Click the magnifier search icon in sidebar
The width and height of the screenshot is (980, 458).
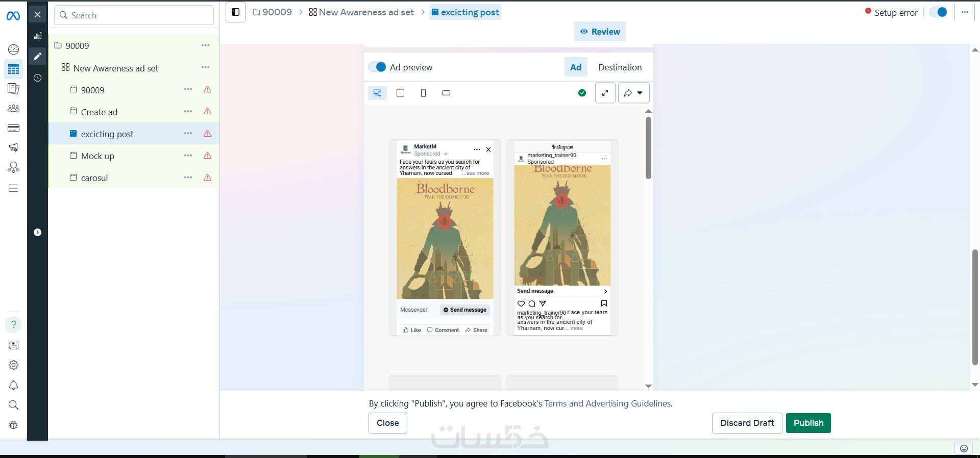(x=14, y=405)
